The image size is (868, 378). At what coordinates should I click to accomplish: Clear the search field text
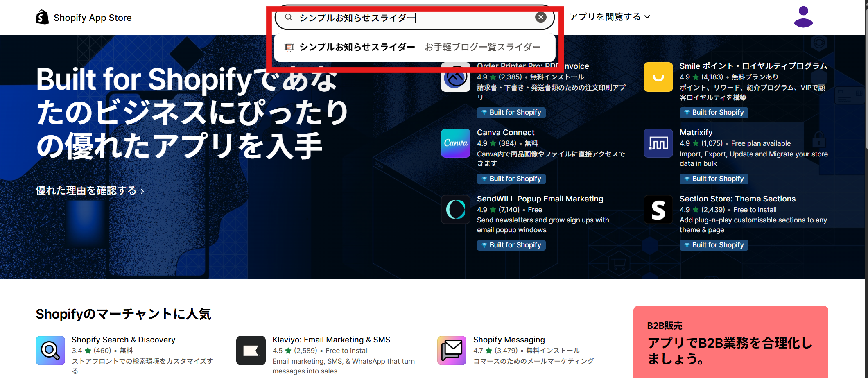(x=540, y=17)
